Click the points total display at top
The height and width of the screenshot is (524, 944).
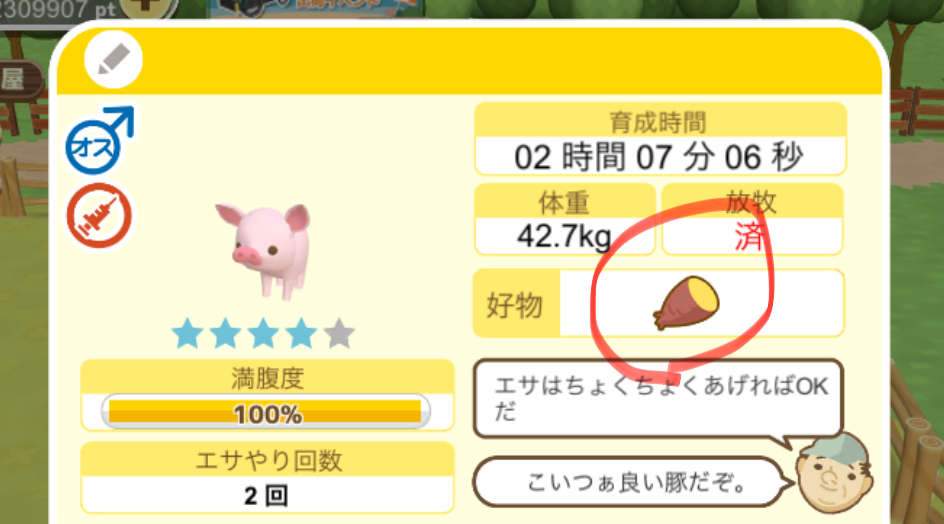point(58,10)
